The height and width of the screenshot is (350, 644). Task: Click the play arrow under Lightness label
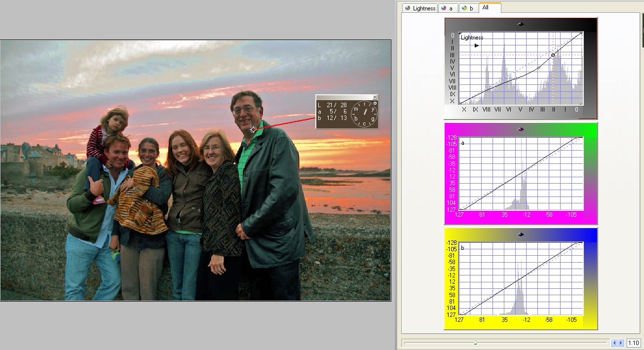tap(477, 45)
